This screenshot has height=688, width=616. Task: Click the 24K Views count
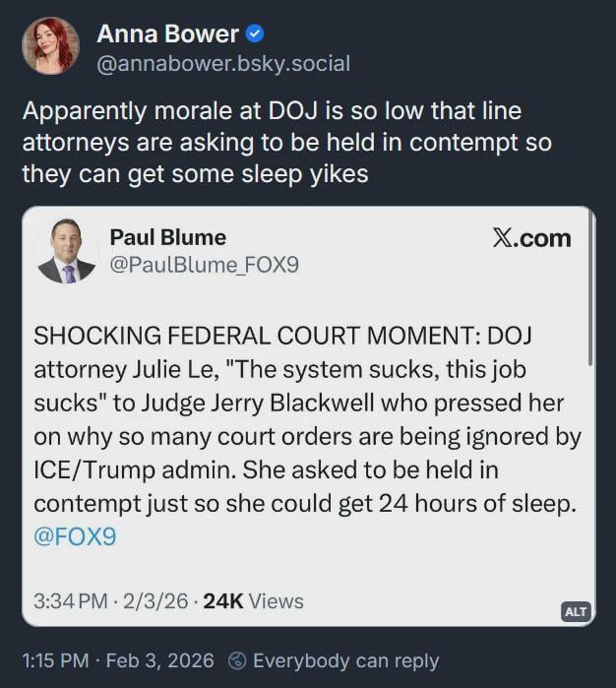(253, 601)
